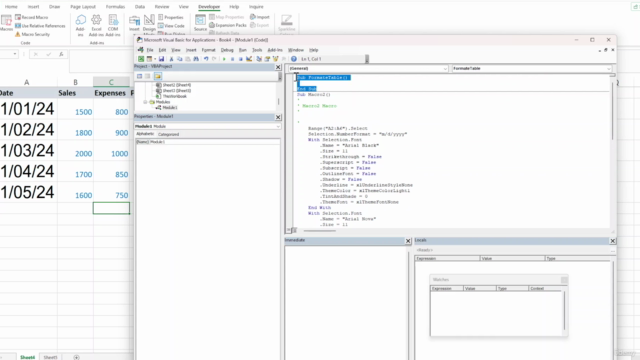Screen dimensions: 640x360
Task: Close the Properties - Module1 pane
Action: (278, 117)
